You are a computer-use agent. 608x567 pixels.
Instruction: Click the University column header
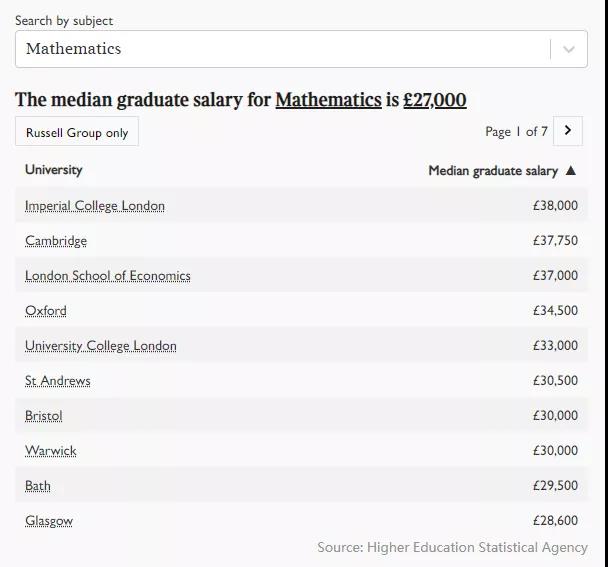(54, 170)
